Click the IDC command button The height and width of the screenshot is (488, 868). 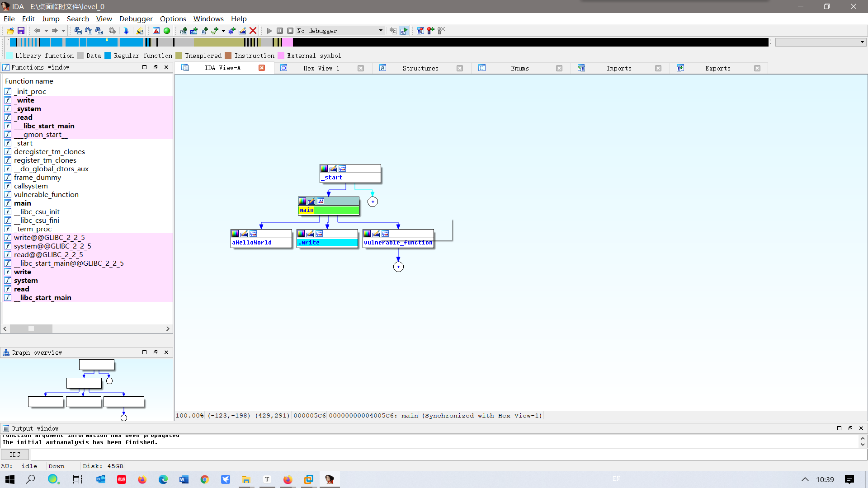point(15,455)
